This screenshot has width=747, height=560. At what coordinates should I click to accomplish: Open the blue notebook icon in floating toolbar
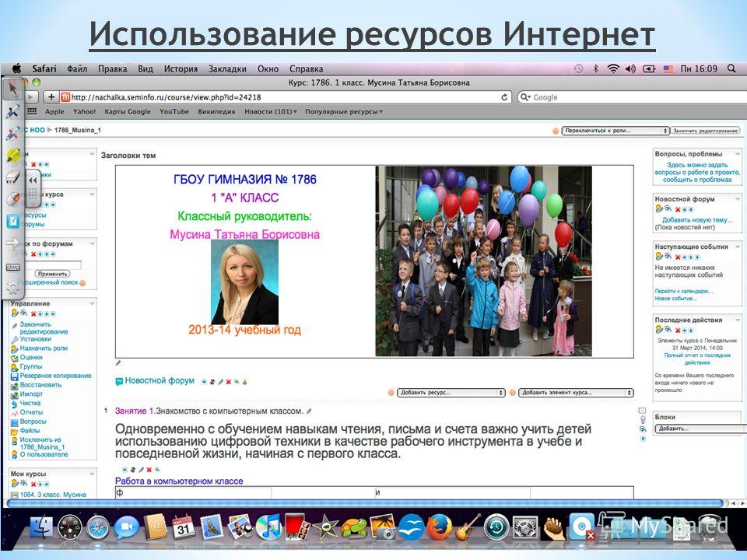point(13,221)
